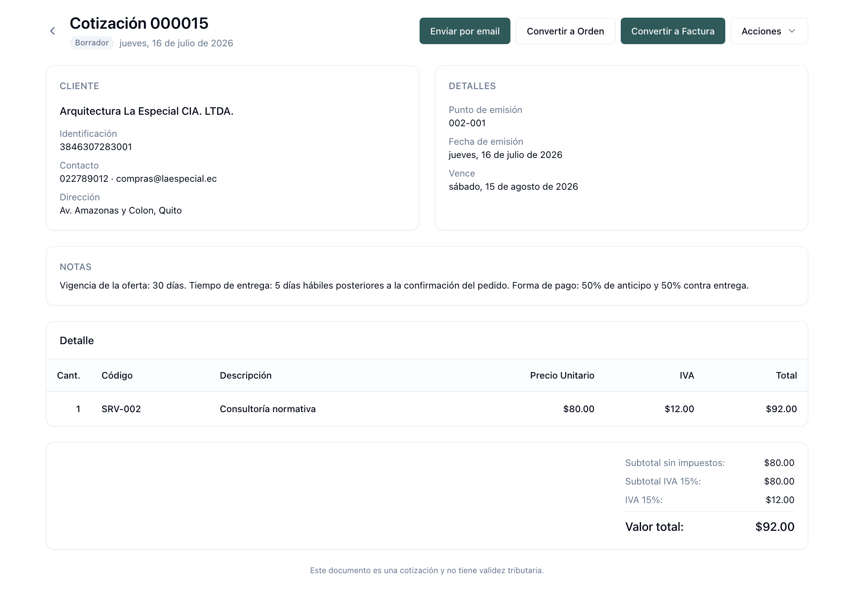The height and width of the screenshot is (616, 855).
Task: Click the expiry date sábado, 15 de agosto de 2026
Action: click(x=513, y=187)
